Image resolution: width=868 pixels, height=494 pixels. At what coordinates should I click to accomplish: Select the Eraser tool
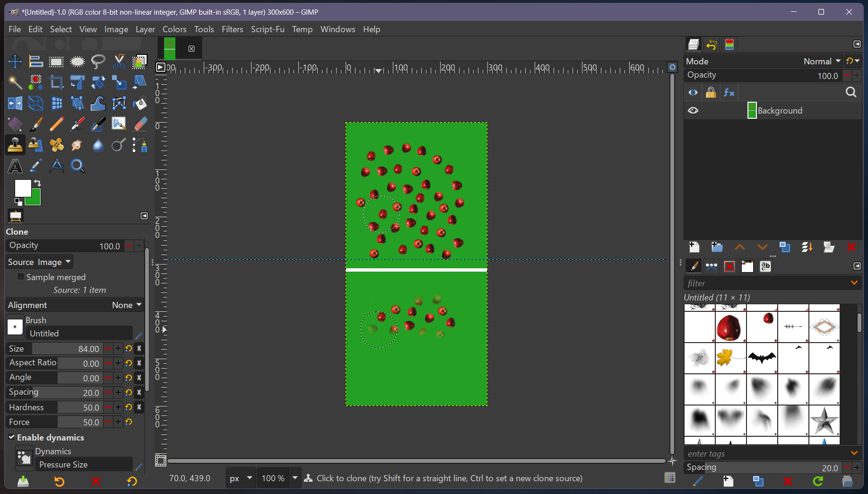[x=139, y=124]
